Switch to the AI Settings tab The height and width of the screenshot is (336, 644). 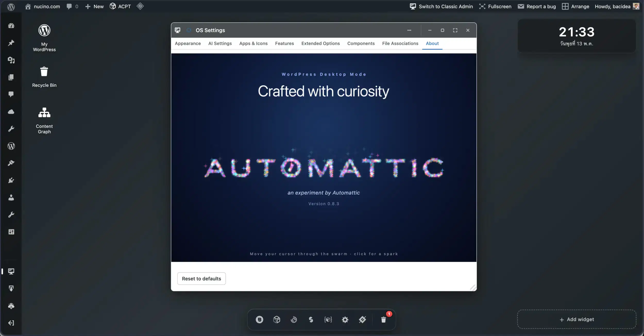[x=220, y=44]
